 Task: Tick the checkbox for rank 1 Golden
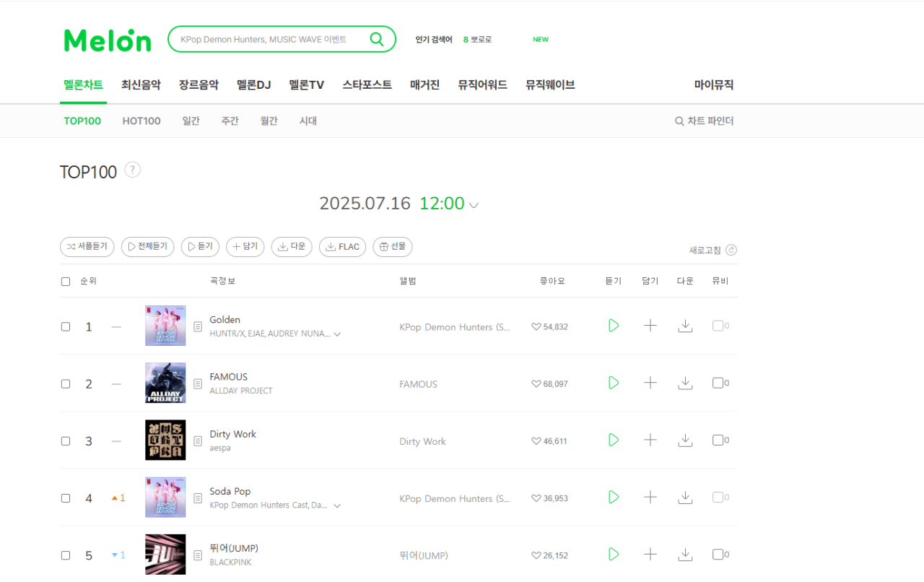66,326
